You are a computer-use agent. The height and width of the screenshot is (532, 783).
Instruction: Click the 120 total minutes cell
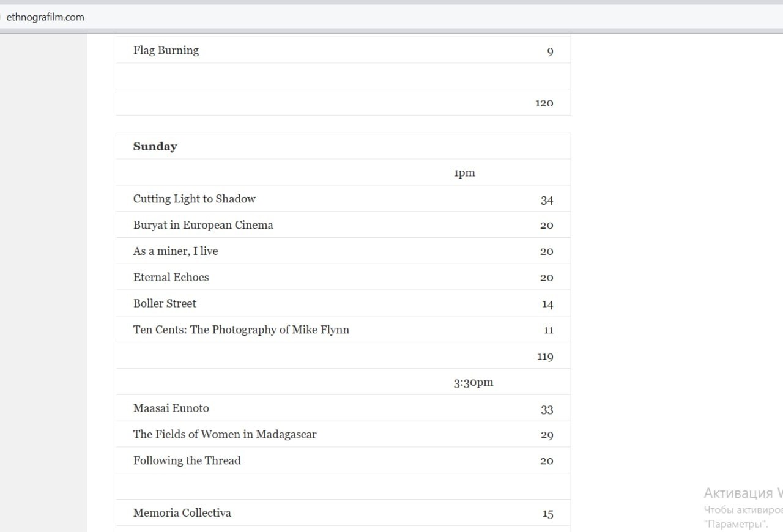(x=544, y=103)
